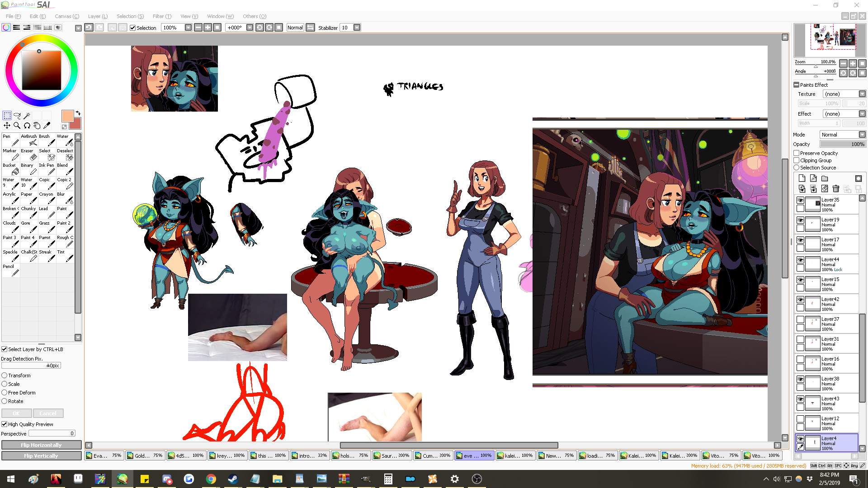Viewport: 868px width, 488px height.
Task: Hide Layer19 using its eye icon
Action: (x=800, y=220)
